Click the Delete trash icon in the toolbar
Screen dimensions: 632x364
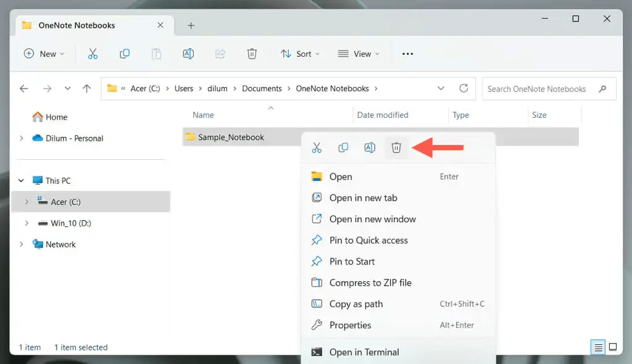252,54
